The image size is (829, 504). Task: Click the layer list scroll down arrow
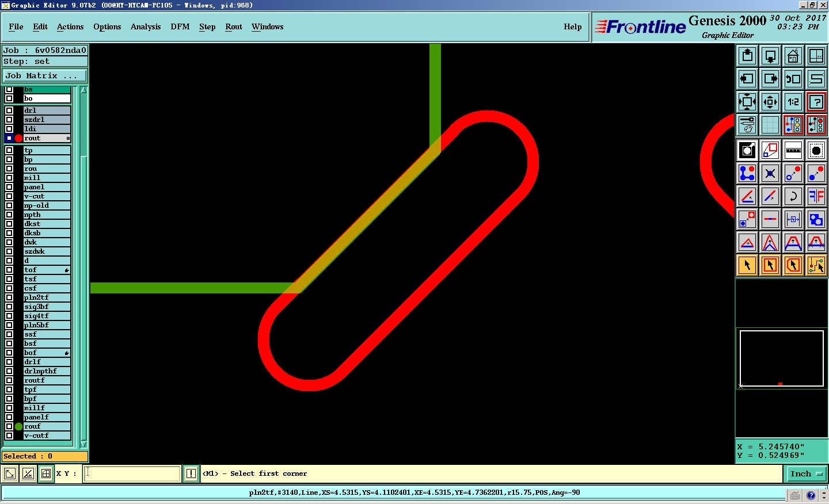pyautogui.click(x=83, y=444)
